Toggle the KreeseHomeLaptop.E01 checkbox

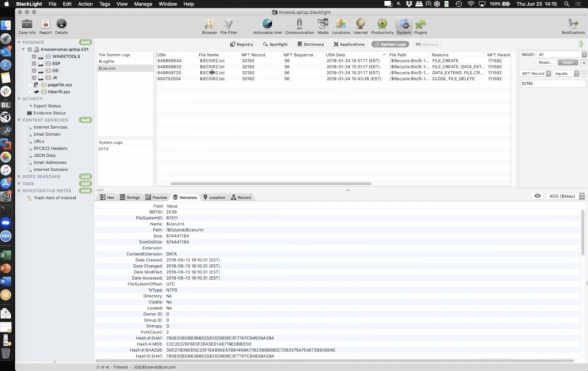pyautogui.click(x=30, y=49)
